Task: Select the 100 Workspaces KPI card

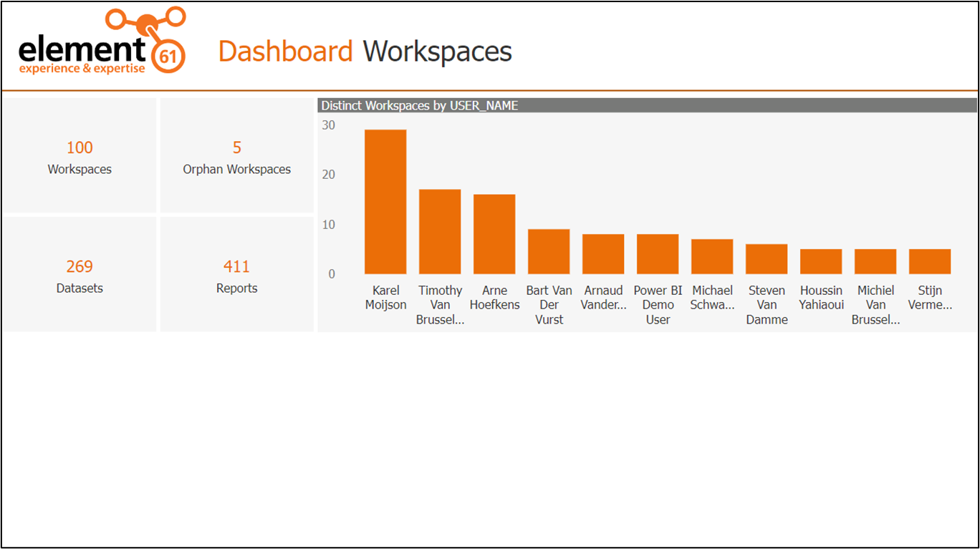Action: point(80,156)
